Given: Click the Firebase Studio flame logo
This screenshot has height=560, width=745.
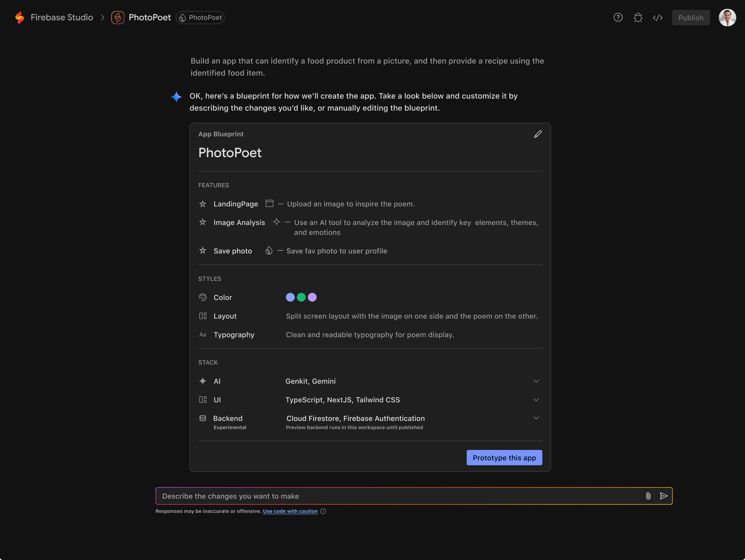Looking at the screenshot, I should point(20,18).
